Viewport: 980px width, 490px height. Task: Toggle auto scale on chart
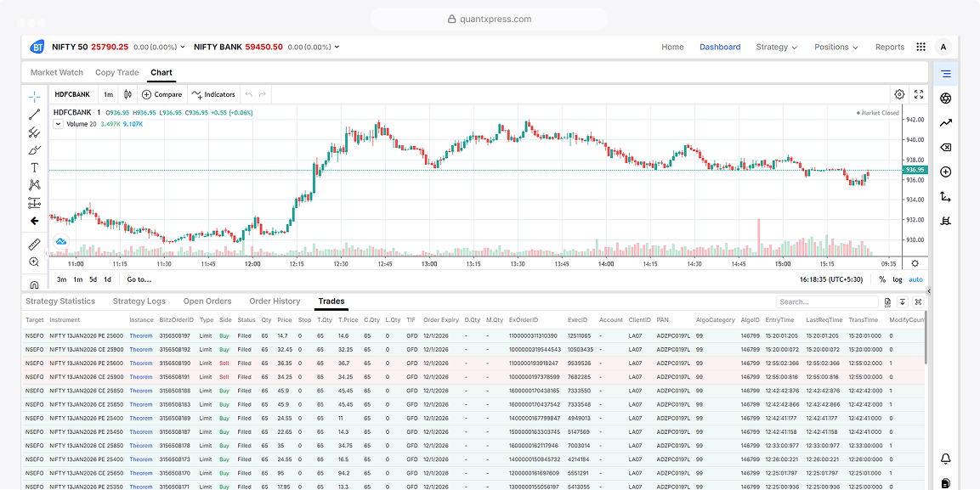[915, 279]
